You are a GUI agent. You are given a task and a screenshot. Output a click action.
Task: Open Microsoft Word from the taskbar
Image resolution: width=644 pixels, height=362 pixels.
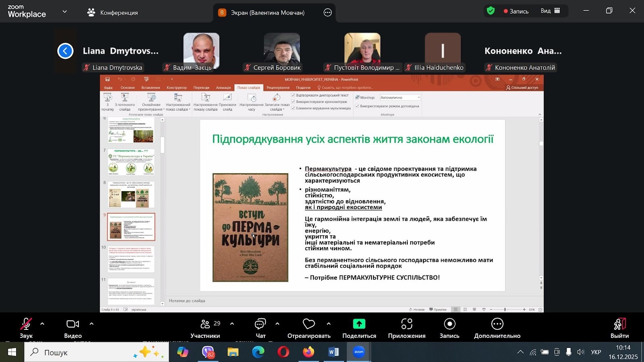333,352
